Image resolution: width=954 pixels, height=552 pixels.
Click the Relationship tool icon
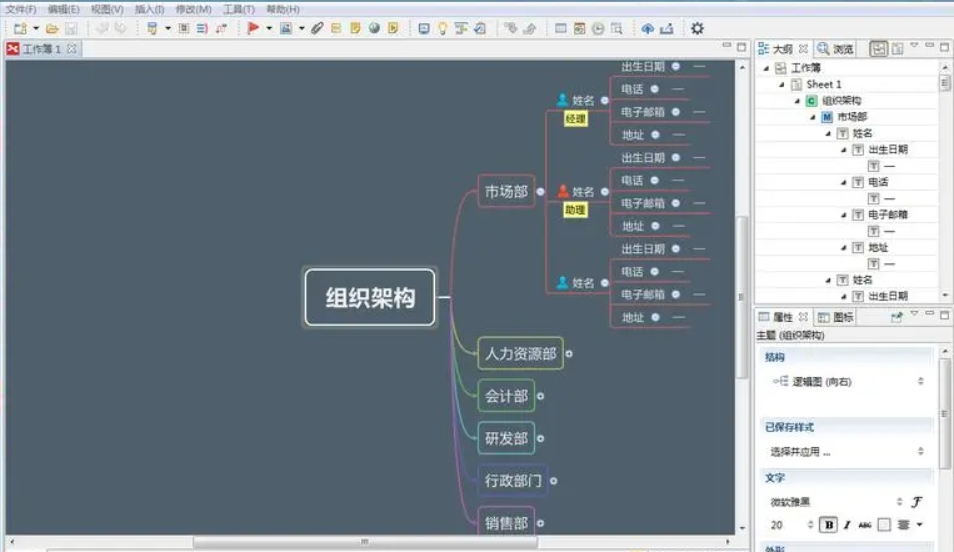(x=221, y=29)
